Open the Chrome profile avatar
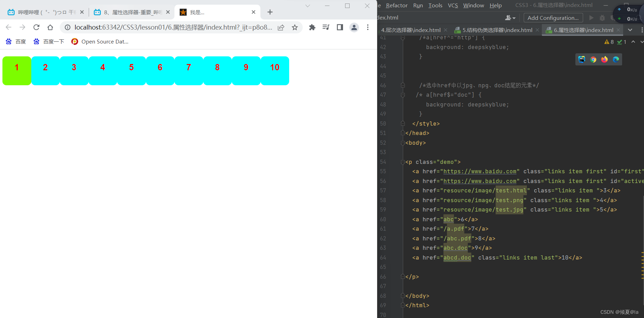Screen dimensions: 644x318 click(354, 27)
